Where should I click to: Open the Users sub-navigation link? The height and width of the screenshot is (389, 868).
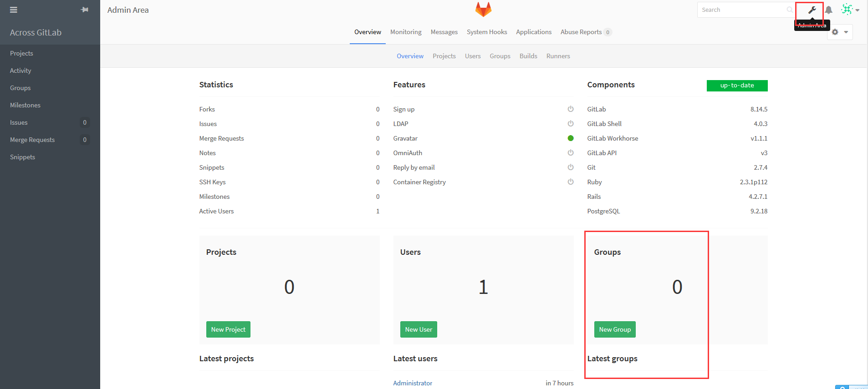473,56
